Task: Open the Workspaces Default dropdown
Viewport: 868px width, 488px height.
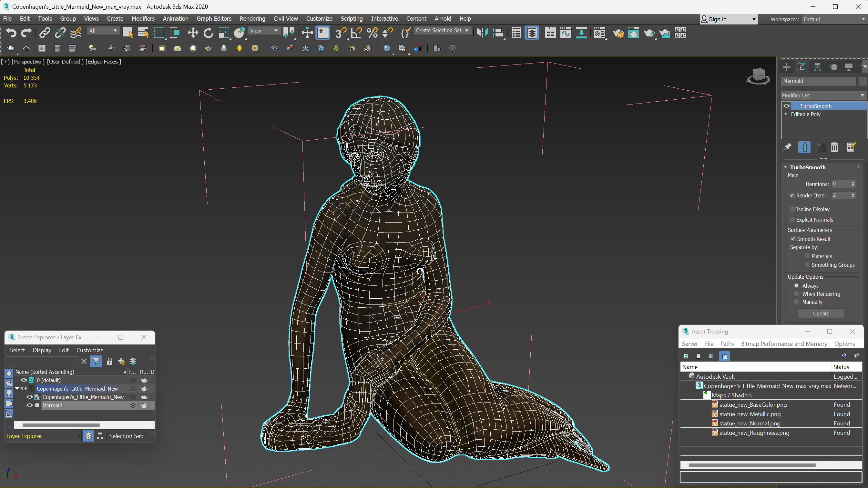Action: point(834,19)
